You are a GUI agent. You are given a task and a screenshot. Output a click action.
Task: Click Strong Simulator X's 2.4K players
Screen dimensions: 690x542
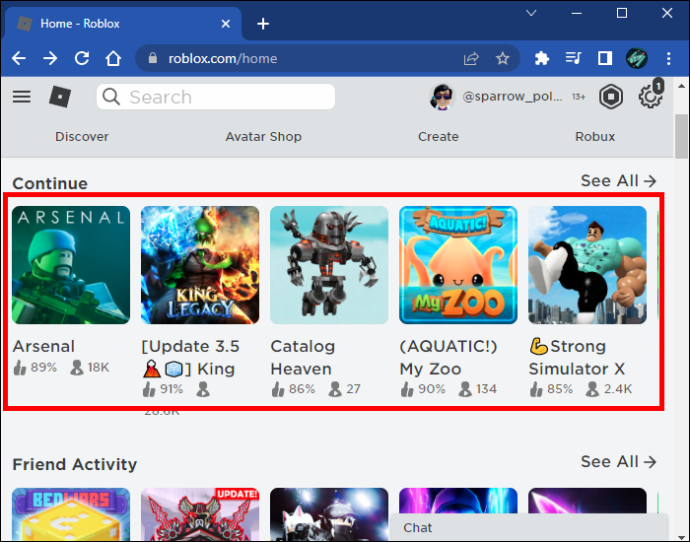click(609, 389)
